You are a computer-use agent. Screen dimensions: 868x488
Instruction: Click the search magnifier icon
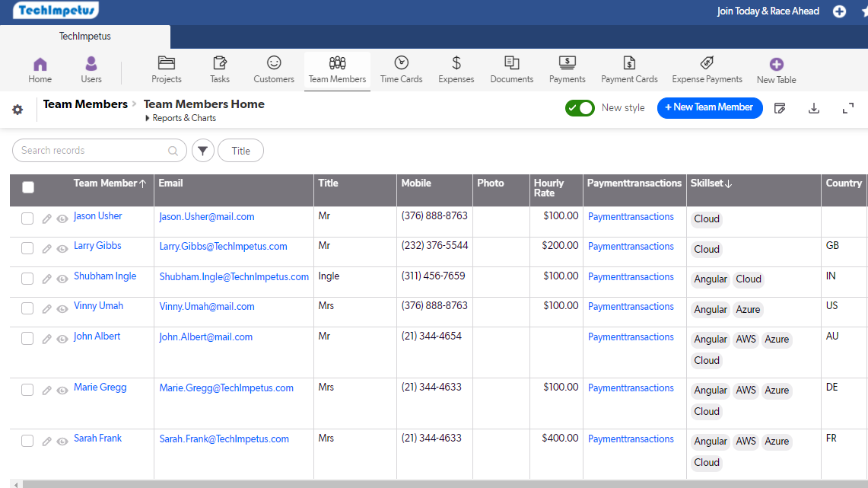tap(173, 151)
